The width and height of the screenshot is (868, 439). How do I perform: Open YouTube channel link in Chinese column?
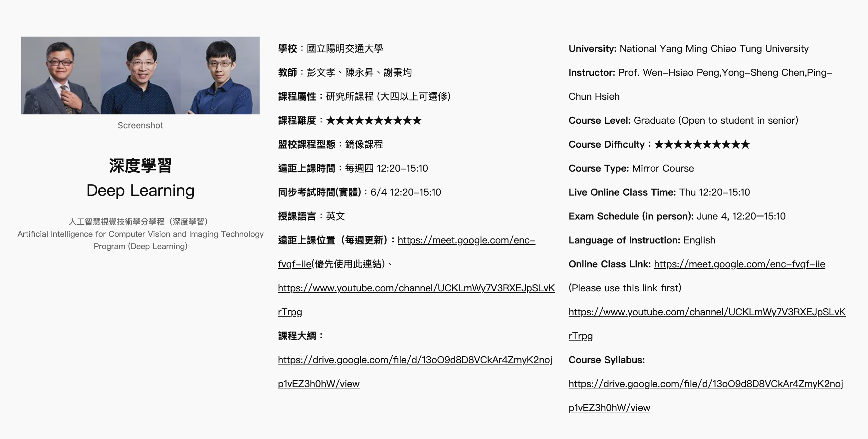pos(416,288)
